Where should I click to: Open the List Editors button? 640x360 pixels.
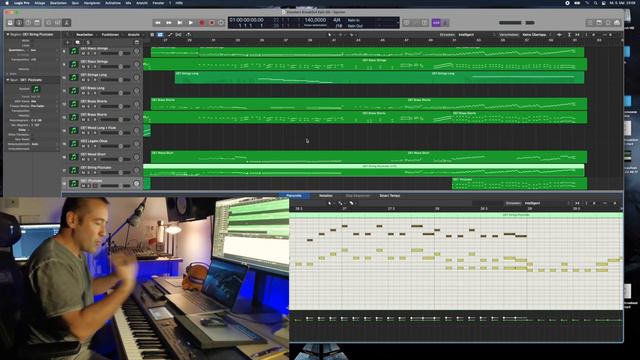[x=590, y=23]
